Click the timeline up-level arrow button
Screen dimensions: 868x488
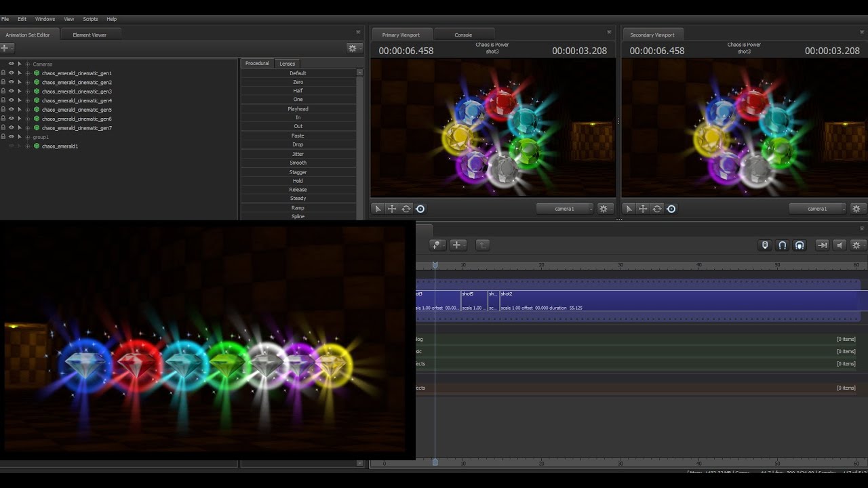coord(482,245)
